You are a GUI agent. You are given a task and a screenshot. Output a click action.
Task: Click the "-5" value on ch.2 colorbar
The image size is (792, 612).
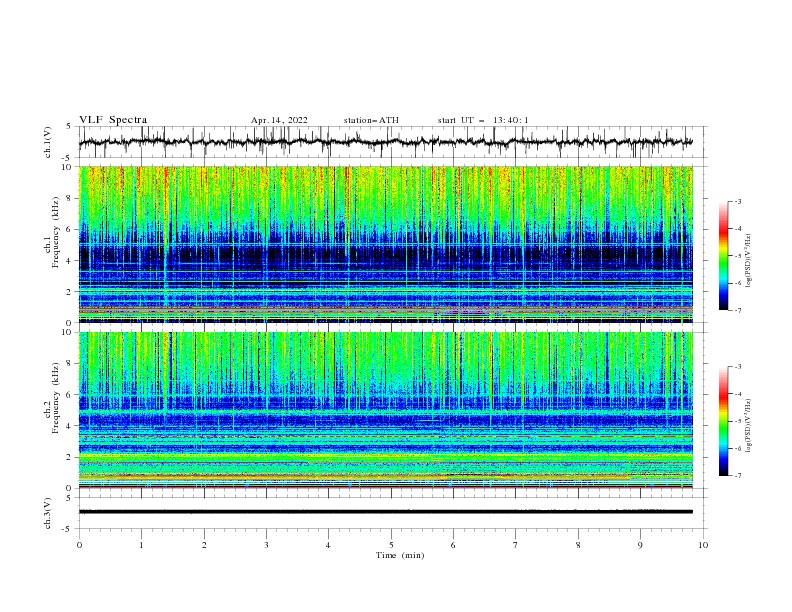coord(738,421)
